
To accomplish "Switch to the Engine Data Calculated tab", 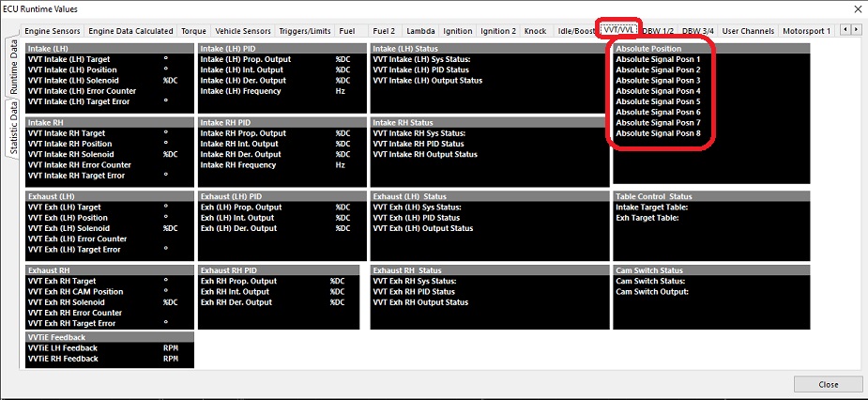I will click(130, 31).
